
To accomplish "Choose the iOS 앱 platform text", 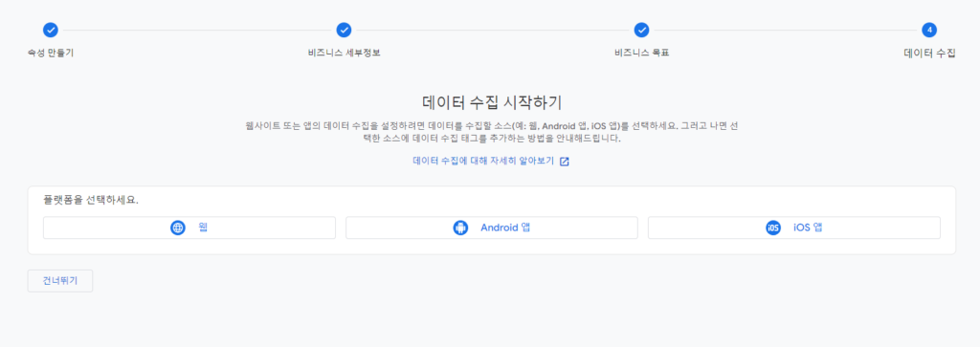I will pos(808,228).
